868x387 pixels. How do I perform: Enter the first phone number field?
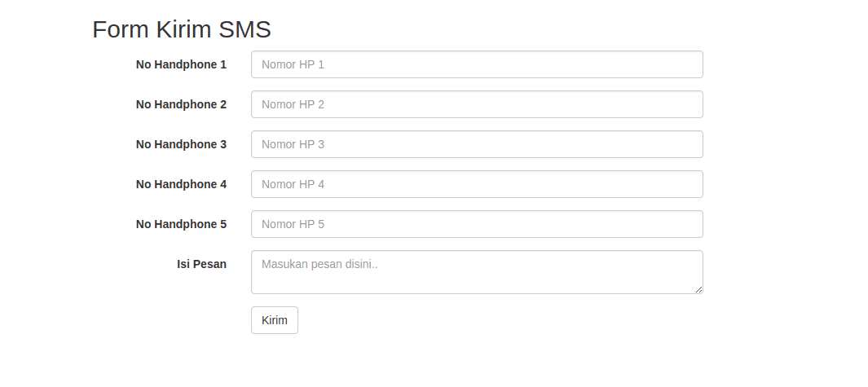(477, 64)
